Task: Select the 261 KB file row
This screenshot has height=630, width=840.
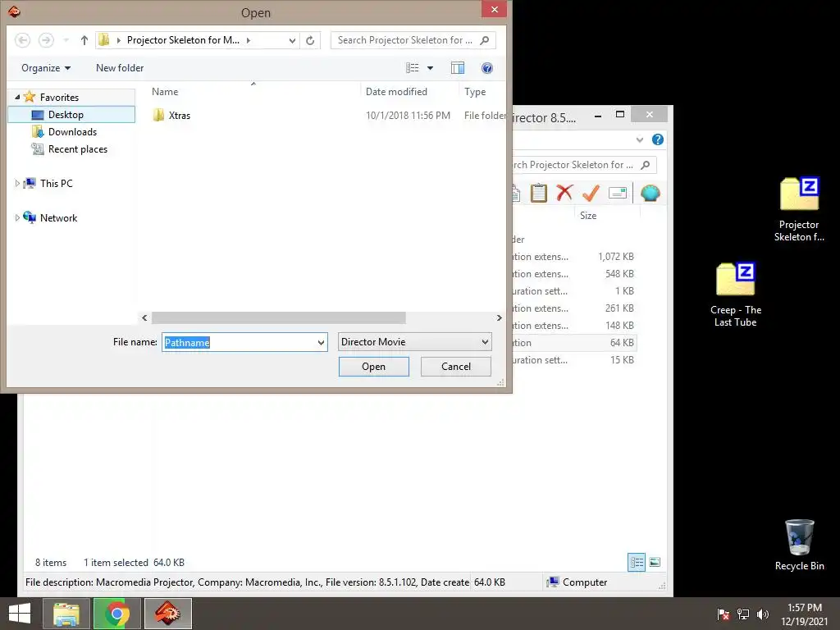Action: pyautogui.click(x=573, y=308)
